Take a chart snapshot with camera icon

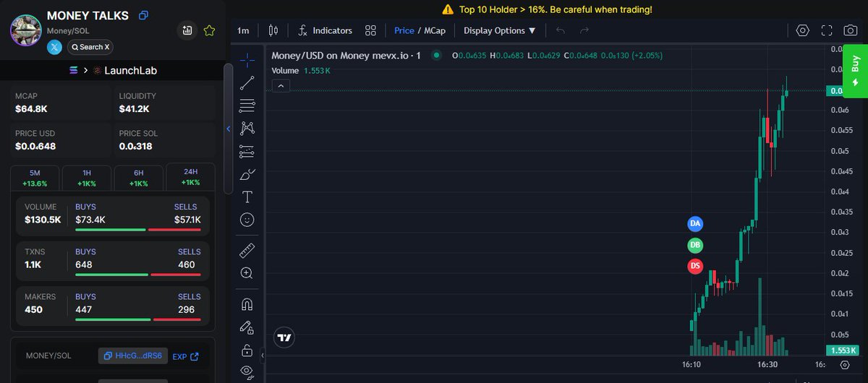tap(851, 30)
